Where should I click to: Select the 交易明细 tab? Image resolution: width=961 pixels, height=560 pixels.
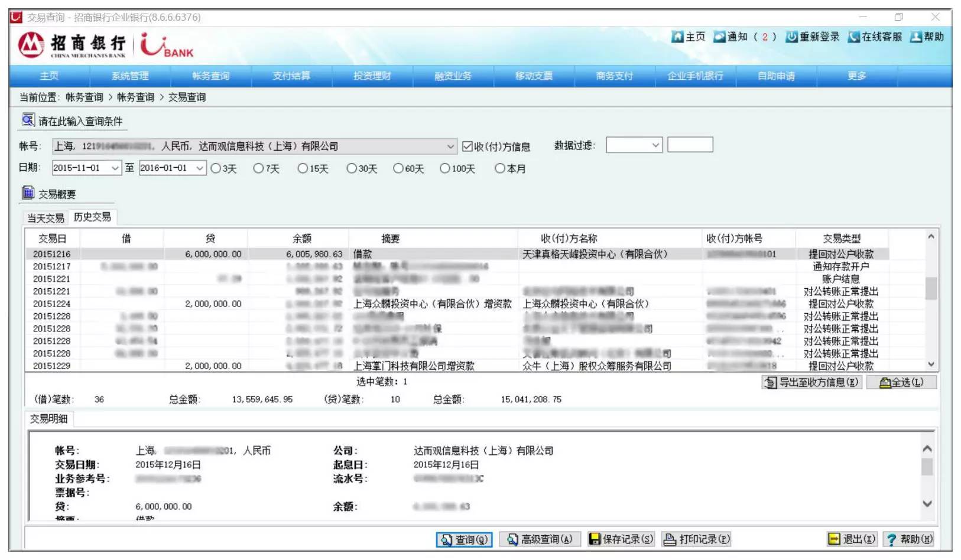[x=49, y=419]
